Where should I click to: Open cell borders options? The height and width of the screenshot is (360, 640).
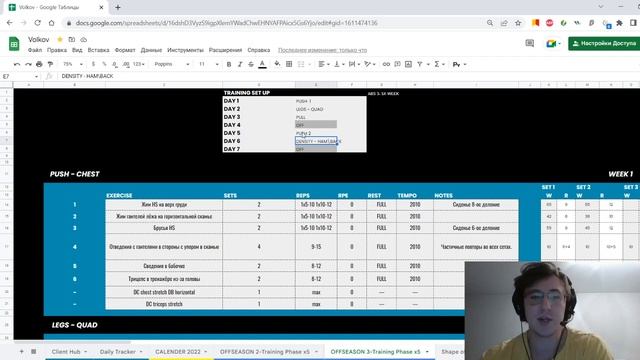click(289, 64)
